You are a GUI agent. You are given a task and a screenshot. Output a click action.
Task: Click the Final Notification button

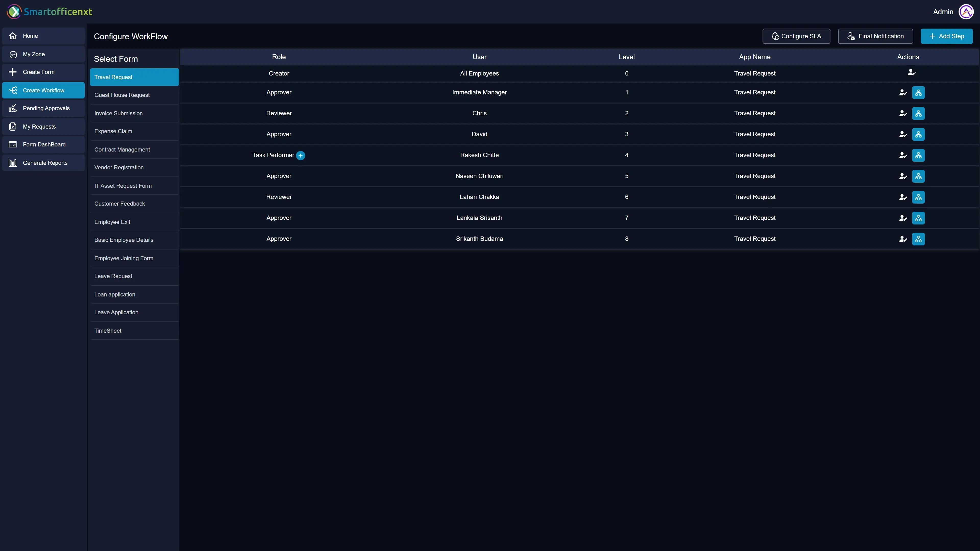(x=875, y=36)
